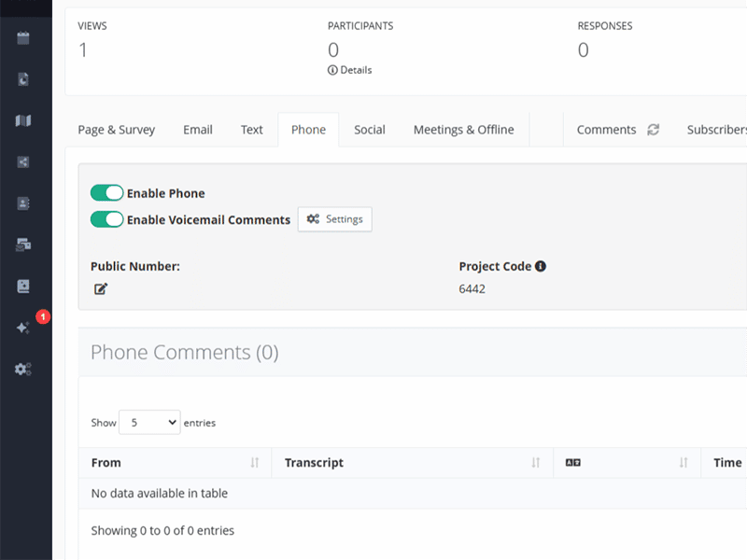Switch to the Meetings & Offline tab
Screen dimensions: 747x560
click(x=463, y=130)
